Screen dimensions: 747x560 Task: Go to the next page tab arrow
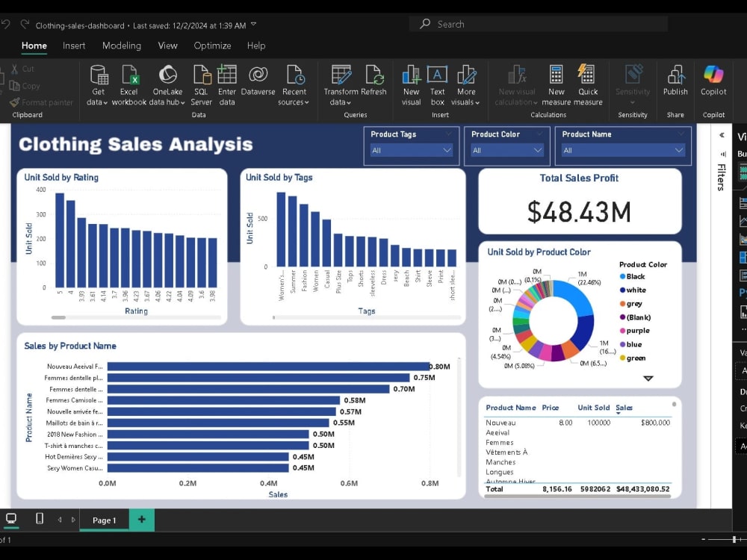click(x=73, y=520)
